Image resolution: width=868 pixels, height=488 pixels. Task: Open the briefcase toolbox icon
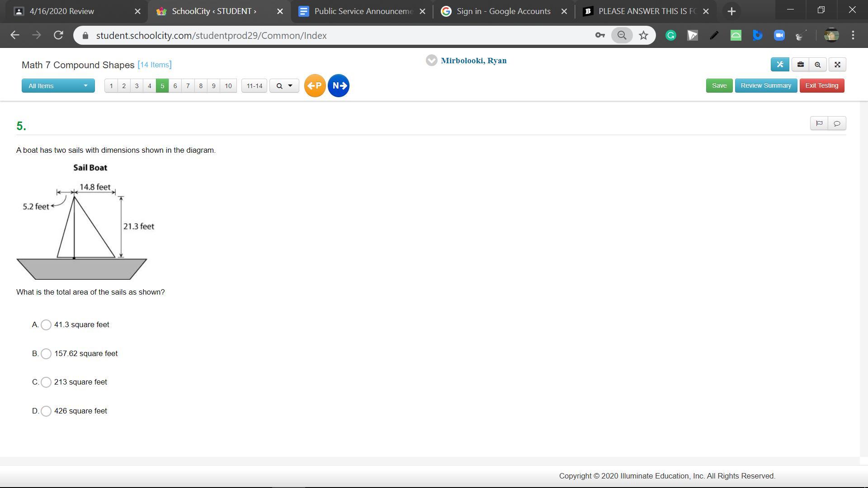tap(800, 65)
